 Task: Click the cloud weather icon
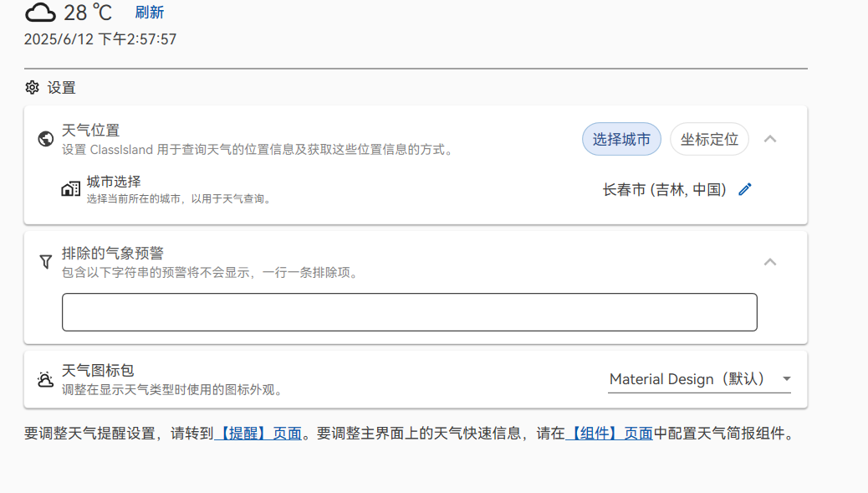coord(40,13)
